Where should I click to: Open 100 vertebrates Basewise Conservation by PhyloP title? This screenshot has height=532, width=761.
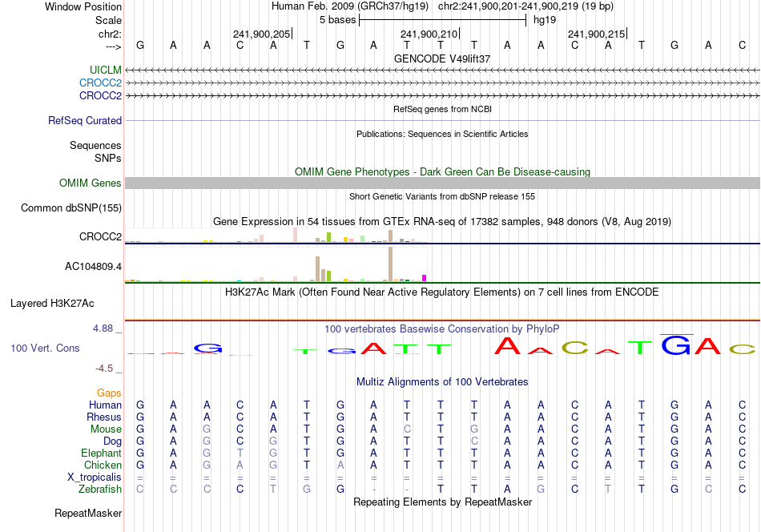(442, 329)
